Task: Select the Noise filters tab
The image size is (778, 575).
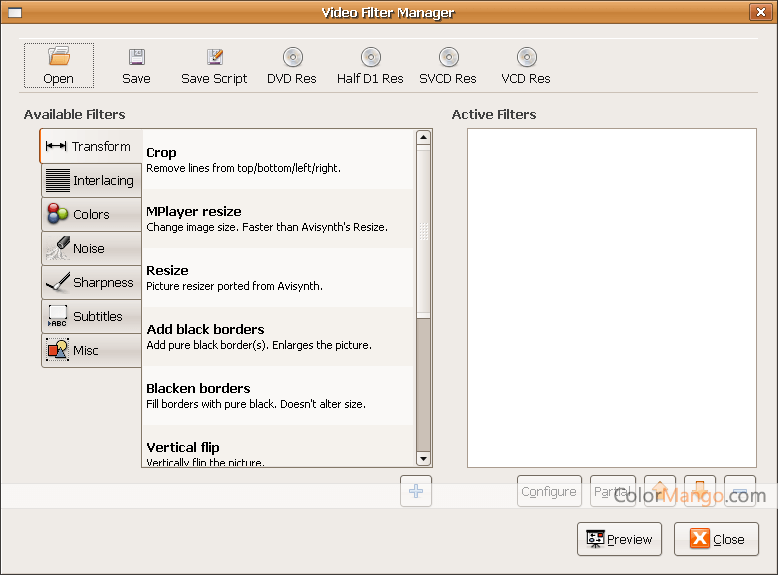Action: (91, 249)
